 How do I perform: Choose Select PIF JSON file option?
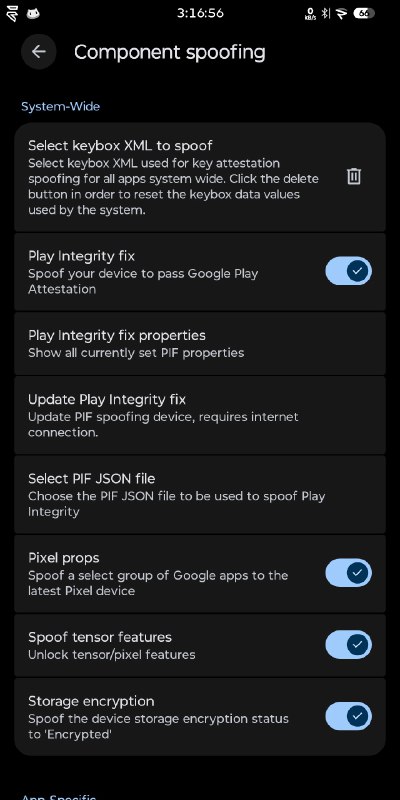coord(200,494)
